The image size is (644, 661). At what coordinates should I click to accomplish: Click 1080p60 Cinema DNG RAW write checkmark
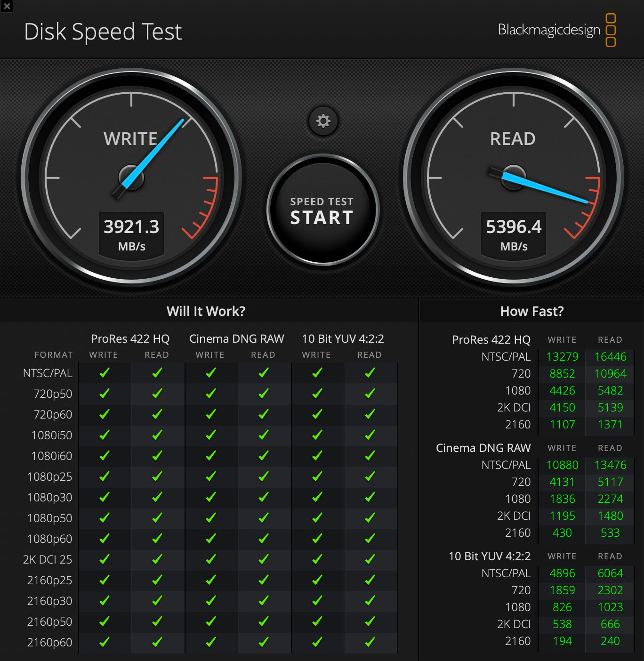(210, 539)
